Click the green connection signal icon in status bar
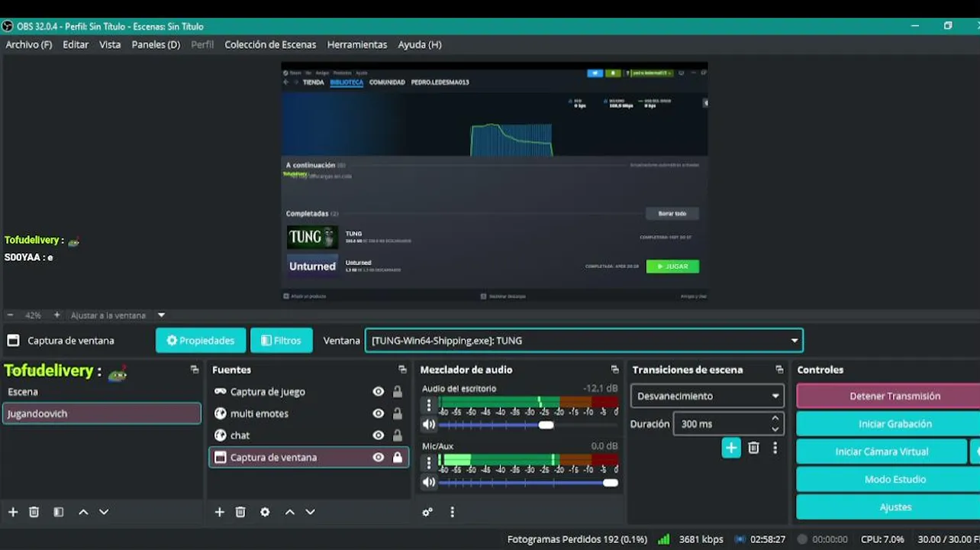The width and height of the screenshot is (980, 550). [x=664, y=539]
